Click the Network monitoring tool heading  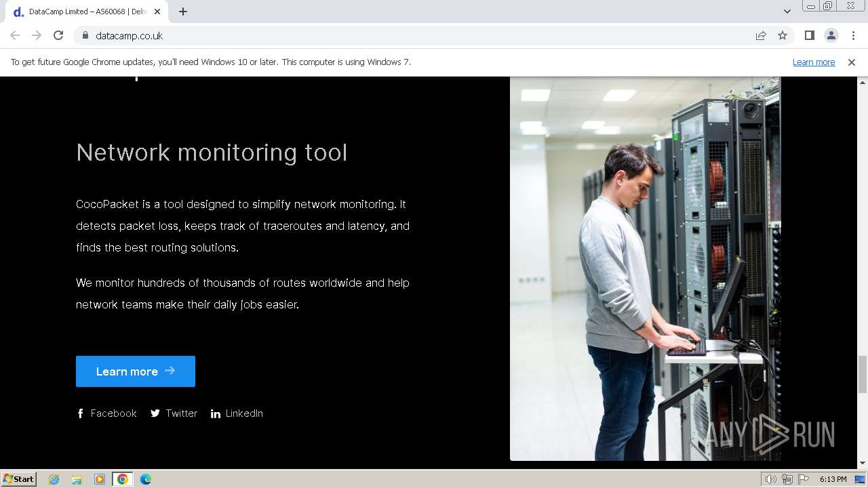click(212, 152)
